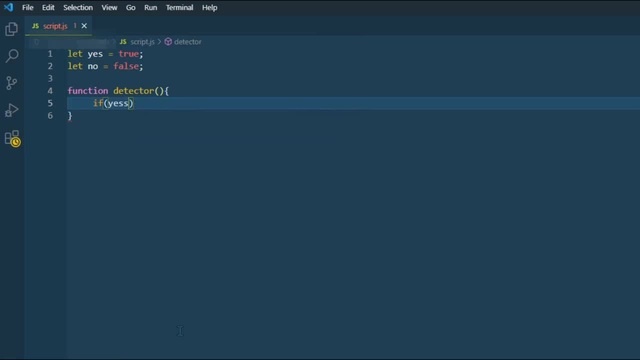Close the script.js tab

click(x=84, y=26)
